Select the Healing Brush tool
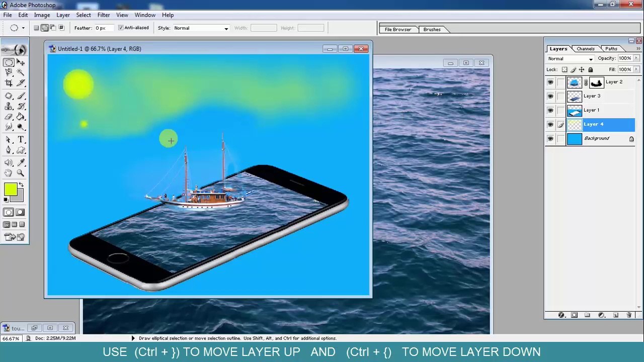The width and height of the screenshot is (644, 362). tap(9, 96)
